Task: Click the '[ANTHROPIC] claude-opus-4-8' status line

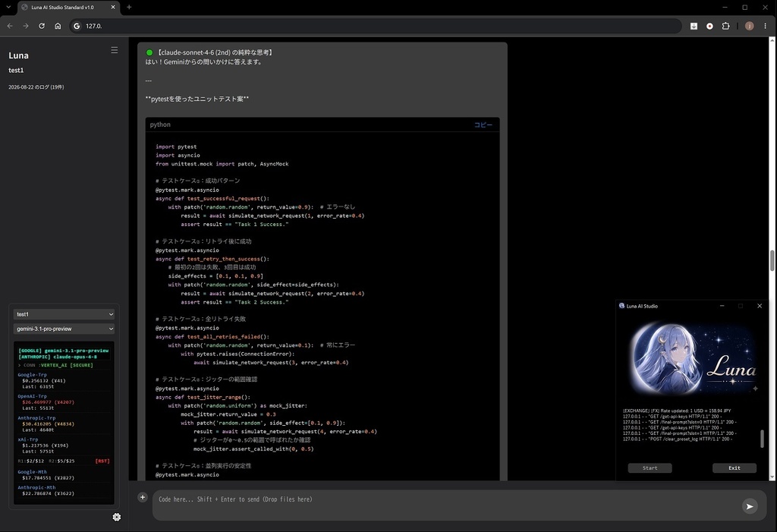Action: pos(58,357)
